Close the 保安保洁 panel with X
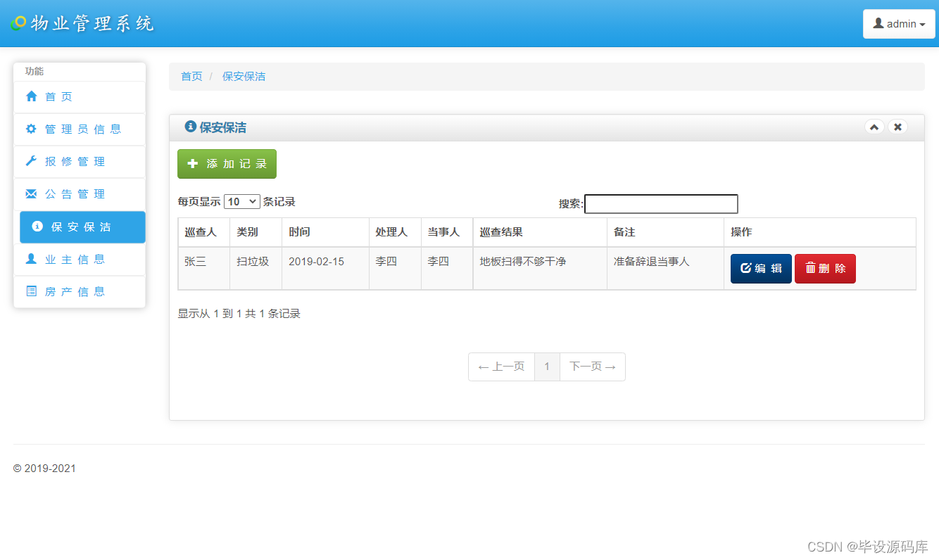939x560 pixels. [897, 127]
